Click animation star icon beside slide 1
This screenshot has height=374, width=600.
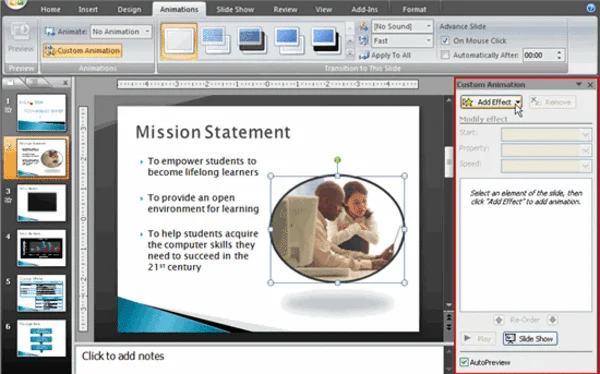(8, 110)
